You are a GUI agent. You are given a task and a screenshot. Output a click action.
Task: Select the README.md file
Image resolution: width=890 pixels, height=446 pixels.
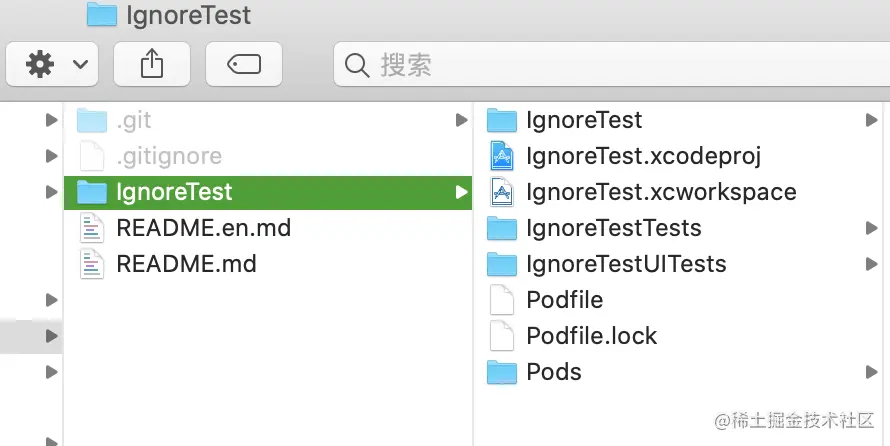186,264
